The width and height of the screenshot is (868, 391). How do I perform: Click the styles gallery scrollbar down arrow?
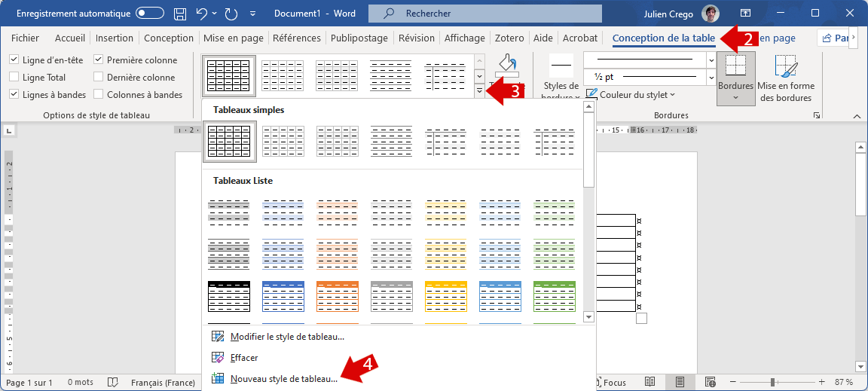(589, 317)
